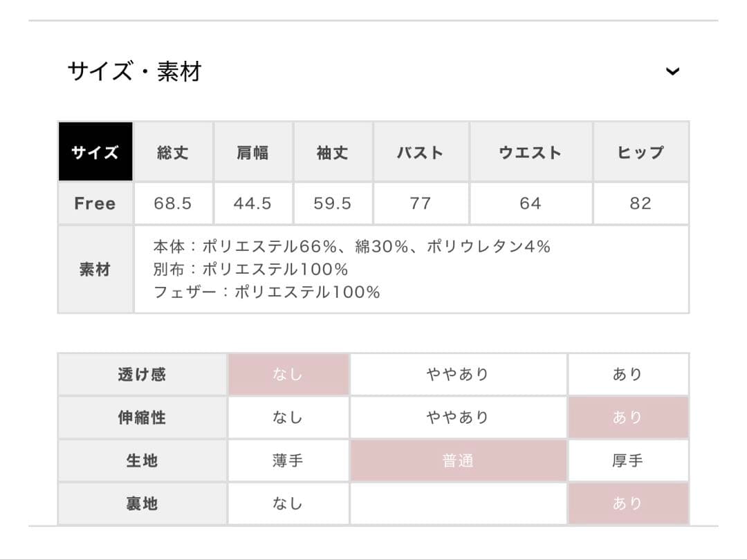This screenshot has width=747, height=560.
Task: Click the 本体 polyester composition text
Action: click(351, 246)
